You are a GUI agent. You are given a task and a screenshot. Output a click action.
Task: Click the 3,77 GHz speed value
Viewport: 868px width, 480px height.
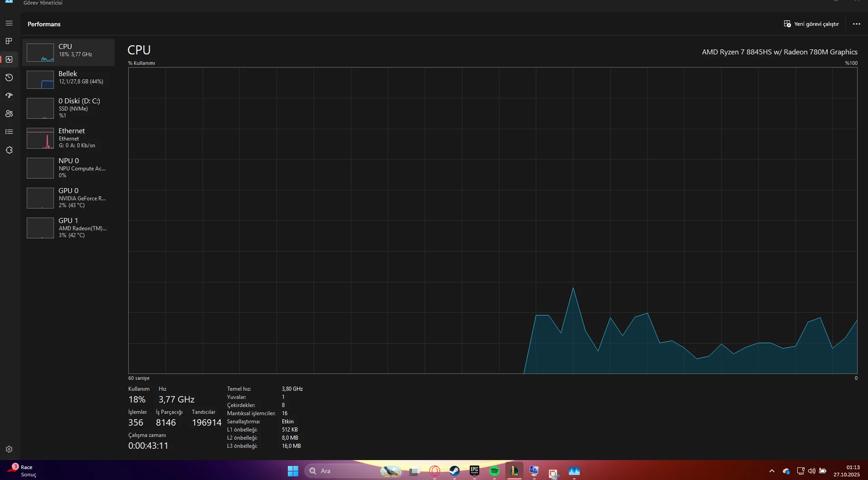point(176,399)
